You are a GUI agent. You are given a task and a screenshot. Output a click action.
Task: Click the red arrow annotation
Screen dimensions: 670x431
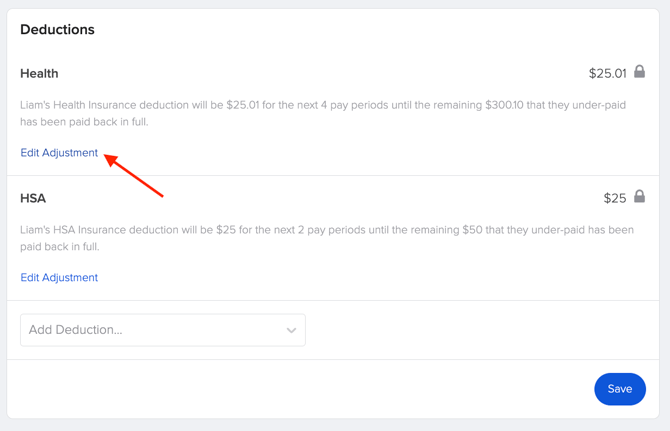click(133, 175)
